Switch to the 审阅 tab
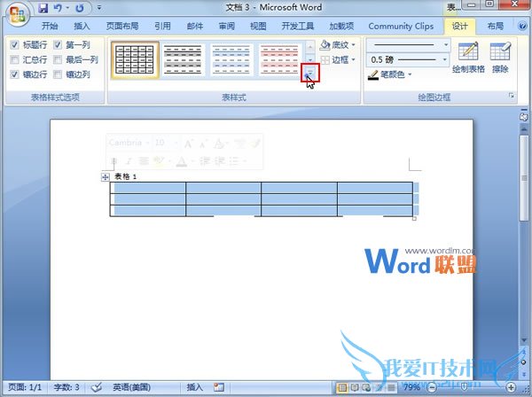 point(227,26)
